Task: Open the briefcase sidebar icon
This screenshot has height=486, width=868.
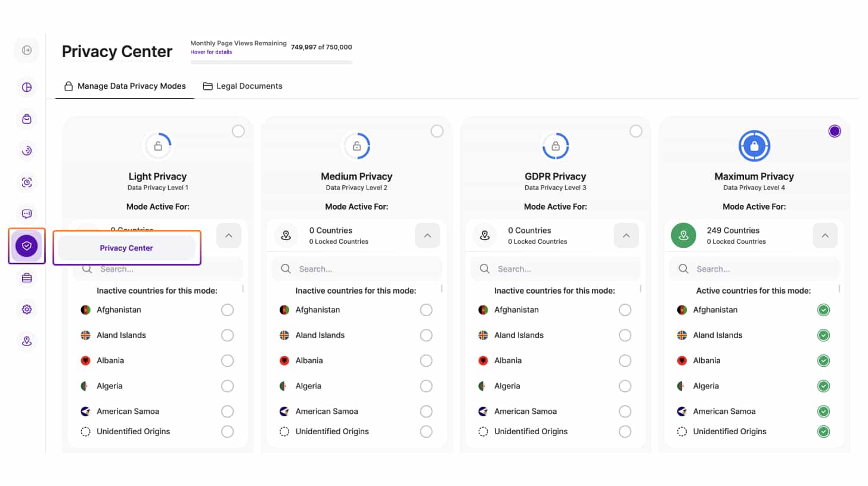Action: (x=26, y=278)
